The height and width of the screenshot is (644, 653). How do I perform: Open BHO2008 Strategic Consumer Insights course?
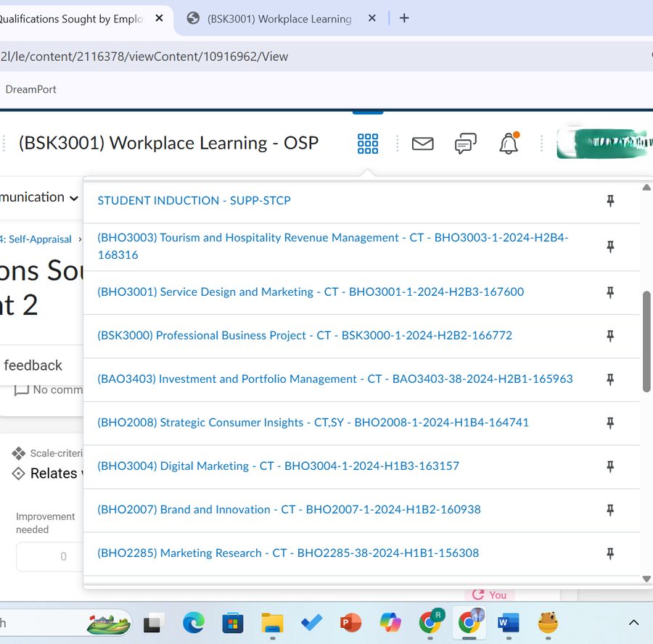(x=313, y=423)
